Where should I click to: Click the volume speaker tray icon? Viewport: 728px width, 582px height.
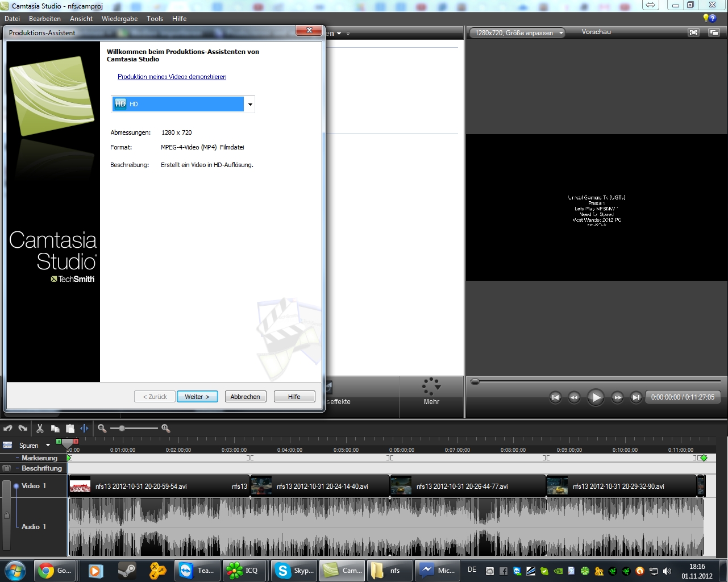667,571
